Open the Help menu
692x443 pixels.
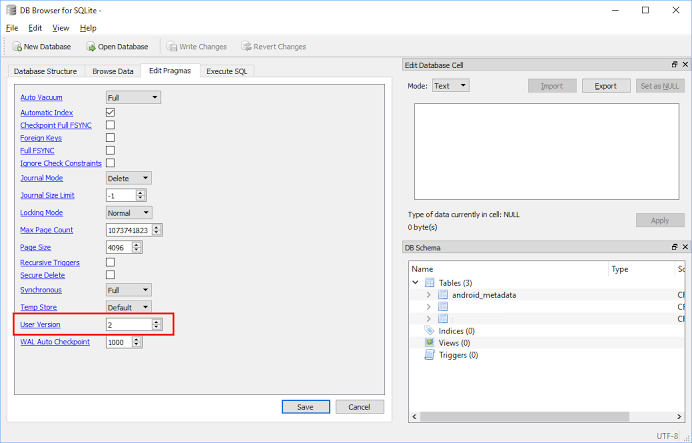pos(88,28)
